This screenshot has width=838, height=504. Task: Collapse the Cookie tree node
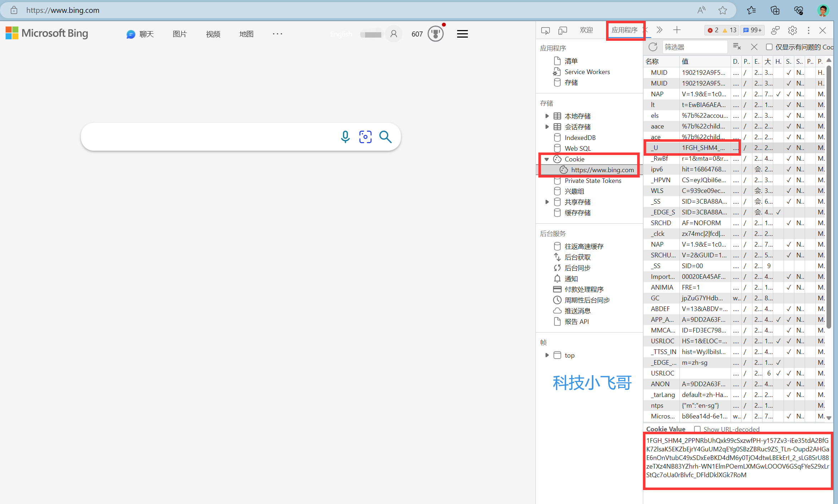pos(547,159)
